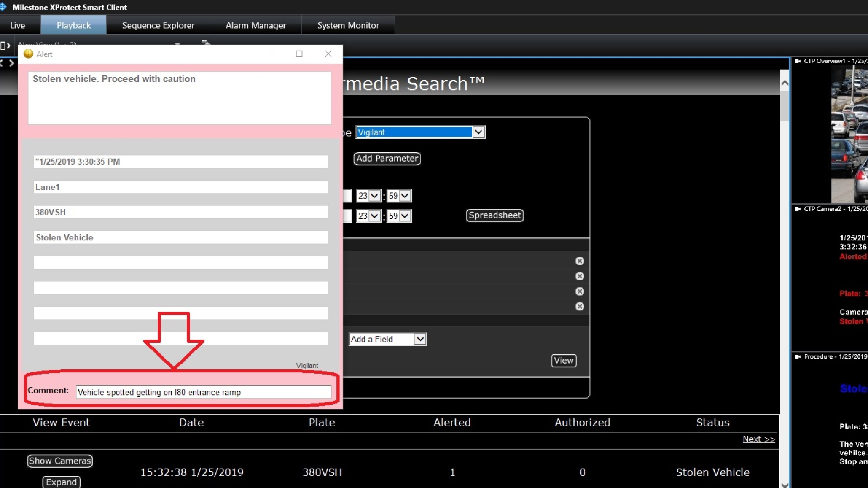Click the Alert dialog warning icon
This screenshot has width=868, height=488.
coord(28,54)
